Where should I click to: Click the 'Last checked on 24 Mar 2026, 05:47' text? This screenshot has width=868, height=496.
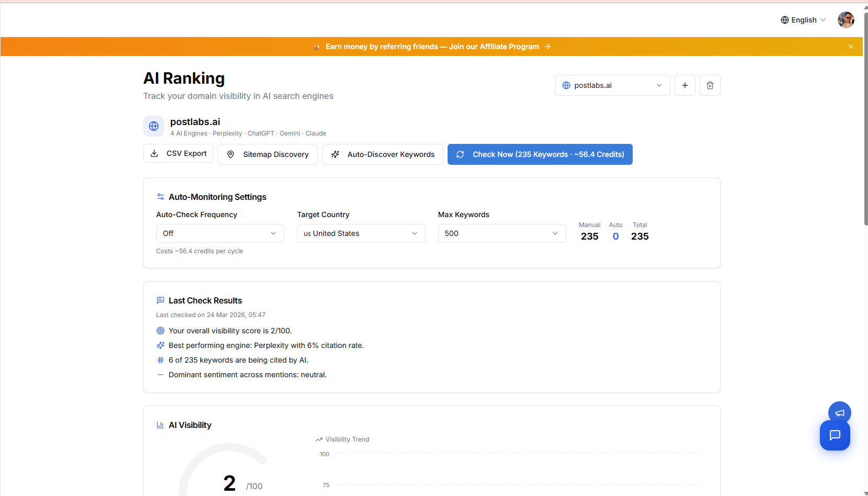(x=211, y=315)
